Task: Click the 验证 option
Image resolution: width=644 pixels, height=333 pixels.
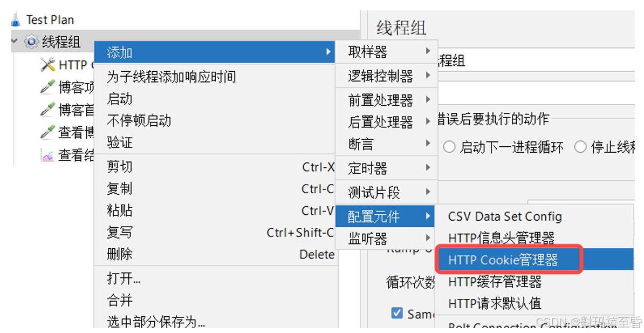Action: tap(119, 142)
